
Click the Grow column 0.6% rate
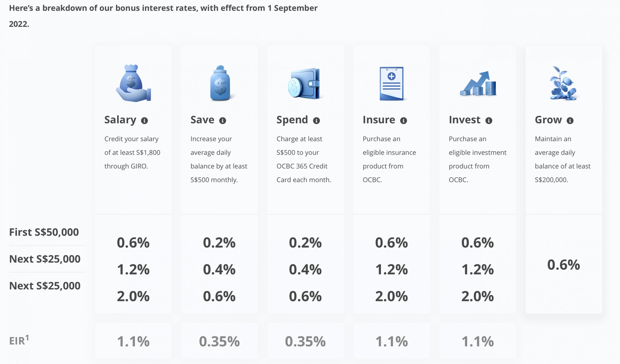(x=563, y=265)
